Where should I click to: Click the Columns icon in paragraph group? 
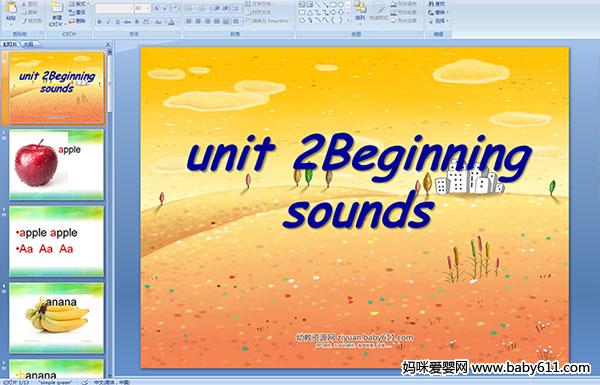click(x=236, y=22)
